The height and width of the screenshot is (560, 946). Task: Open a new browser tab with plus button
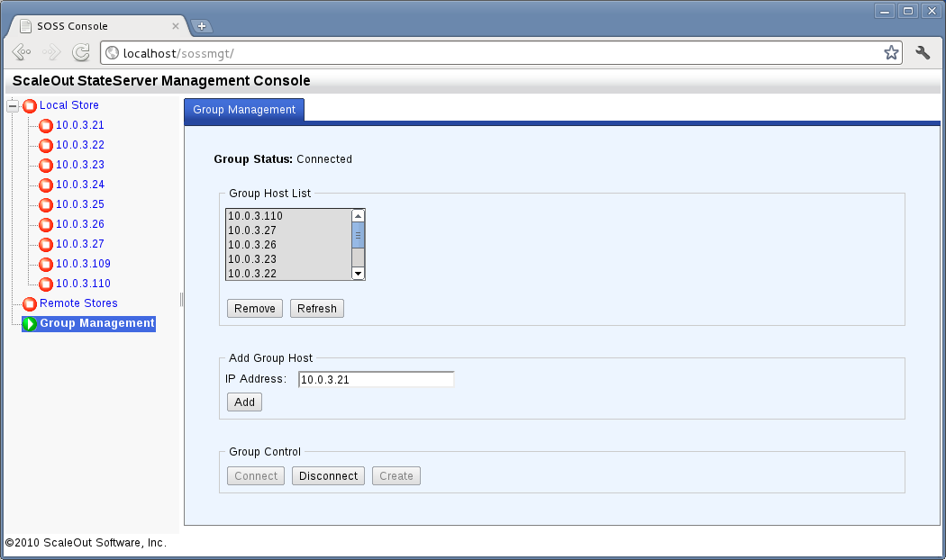click(202, 26)
